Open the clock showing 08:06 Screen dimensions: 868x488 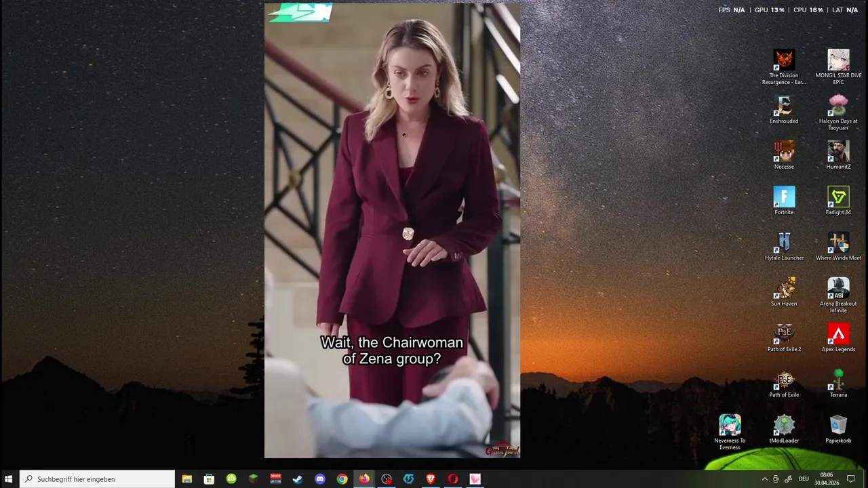827,479
